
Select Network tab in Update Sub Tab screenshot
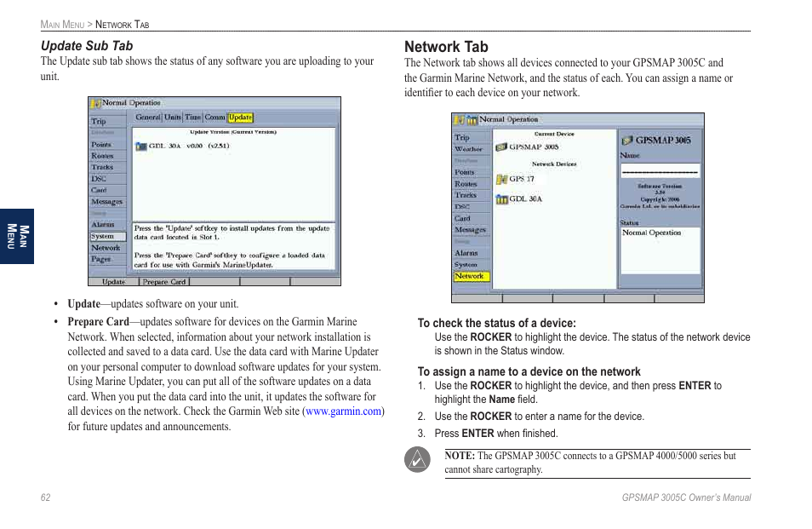(x=108, y=248)
